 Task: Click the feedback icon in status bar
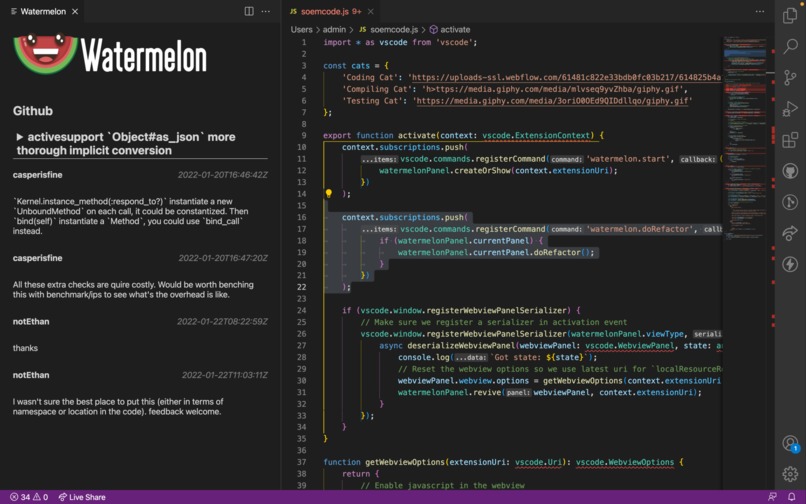click(772, 497)
